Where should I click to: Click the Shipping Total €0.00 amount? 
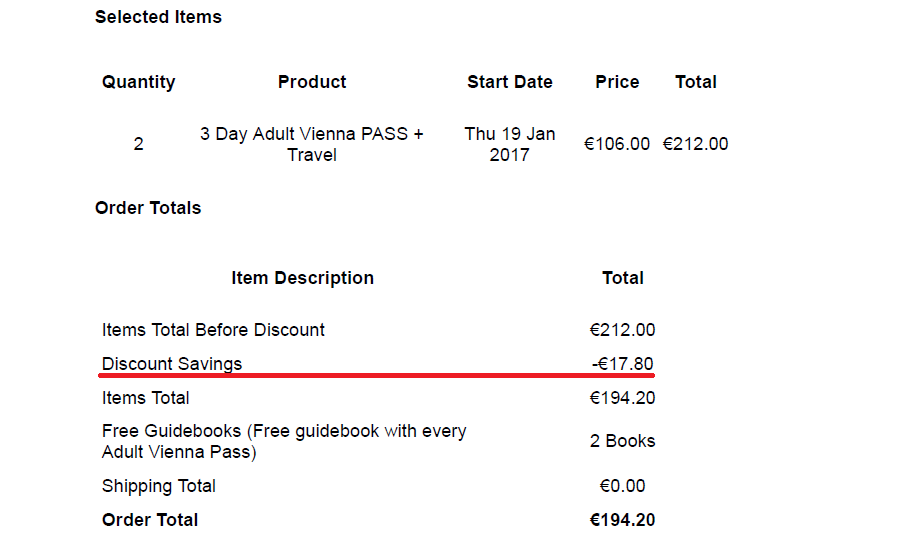pyautogui.click(x=622, y=486)
